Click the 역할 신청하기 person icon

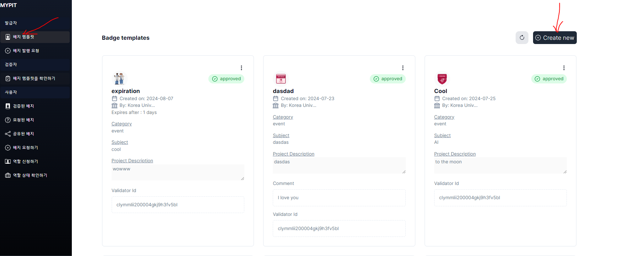point(8,162)
